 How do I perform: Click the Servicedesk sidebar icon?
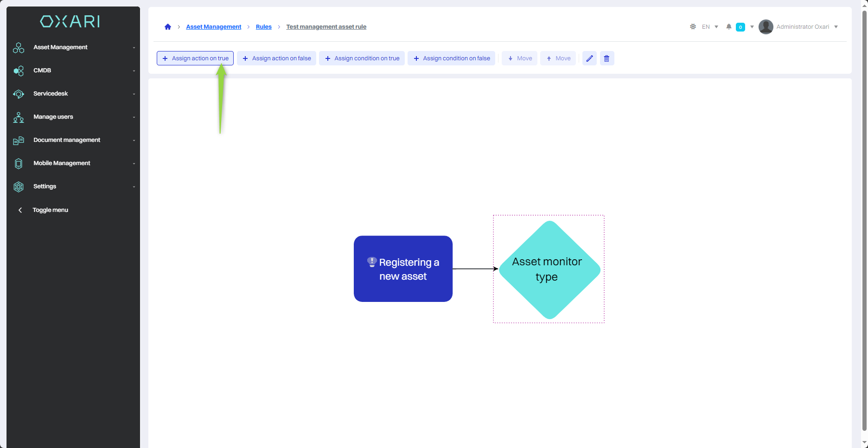coord(19,94)
